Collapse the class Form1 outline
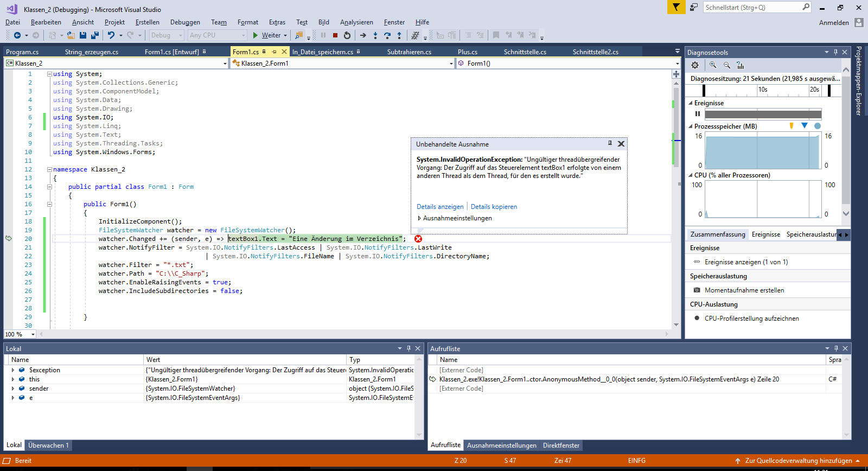 tap(49, 187)
